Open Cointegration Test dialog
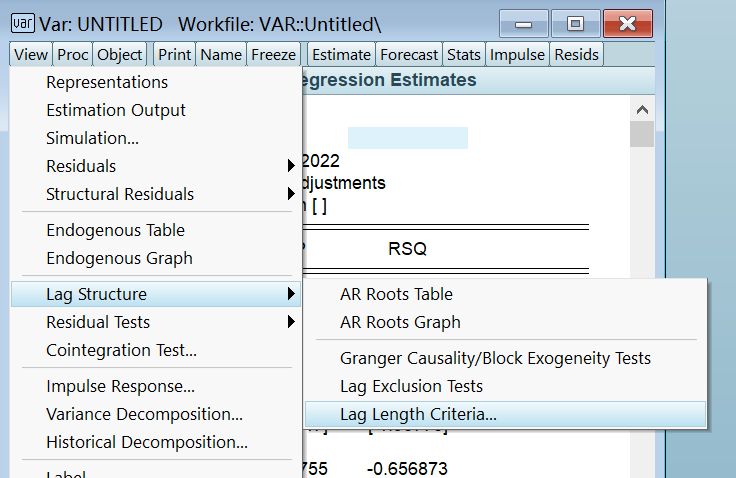This screenshot has width=736, height=478. tap(121, 350)
